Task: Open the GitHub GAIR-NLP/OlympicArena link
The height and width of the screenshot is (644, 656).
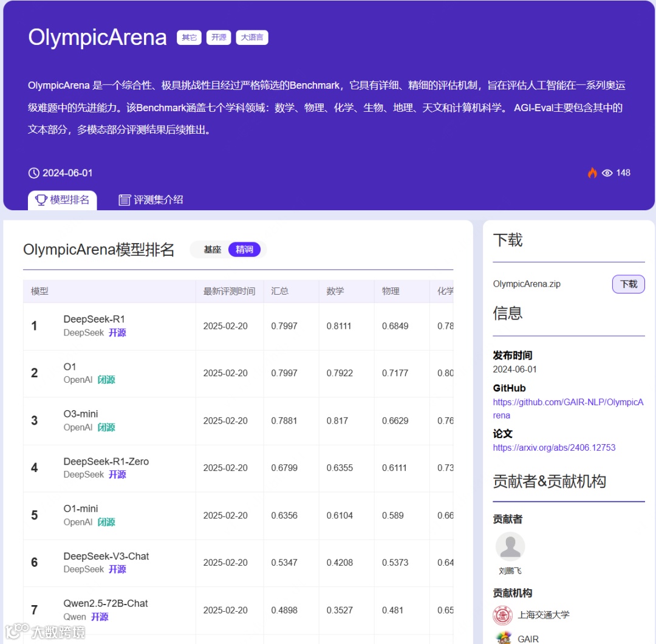Action: (568, 408)
